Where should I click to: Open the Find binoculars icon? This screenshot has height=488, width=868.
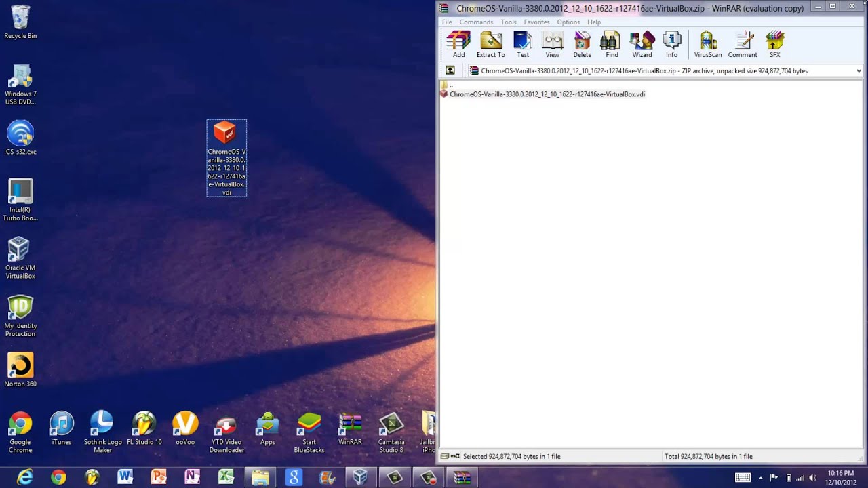coord(612,45)
